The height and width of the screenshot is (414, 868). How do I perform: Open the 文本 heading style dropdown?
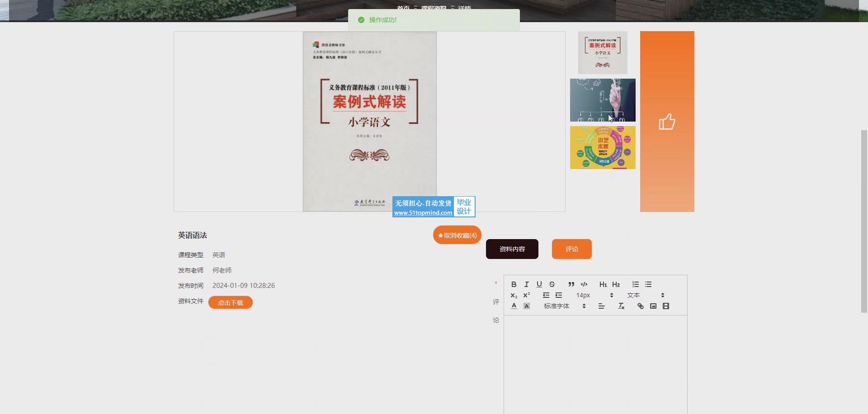646,295
